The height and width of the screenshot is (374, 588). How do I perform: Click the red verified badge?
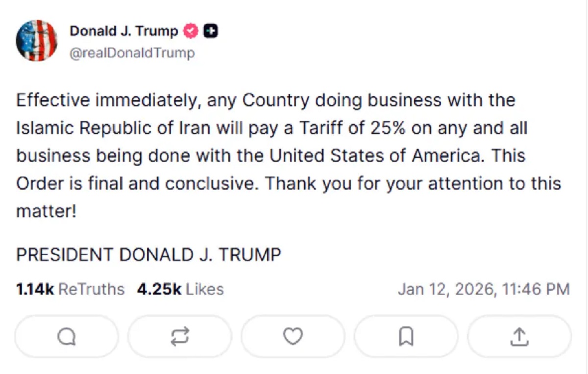(190, 31)
